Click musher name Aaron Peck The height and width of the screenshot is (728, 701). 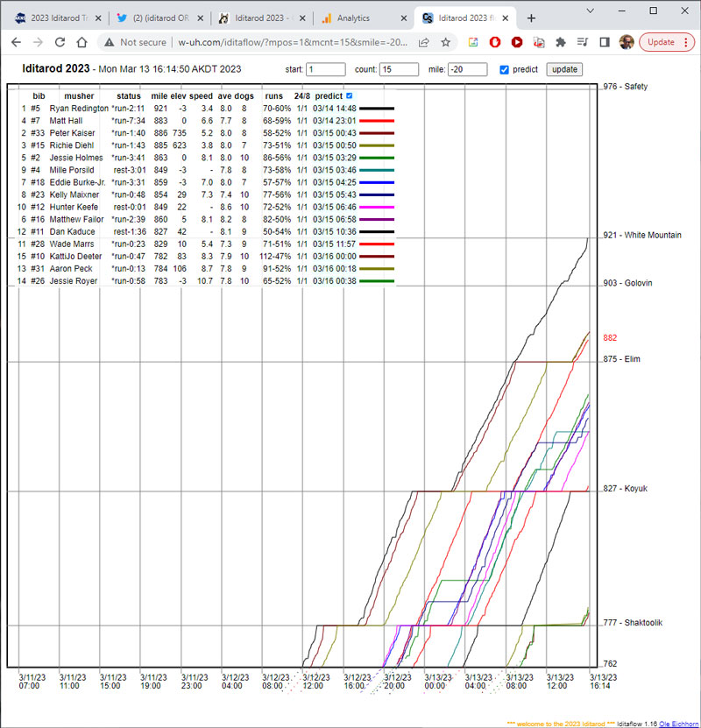pos(71,268)
